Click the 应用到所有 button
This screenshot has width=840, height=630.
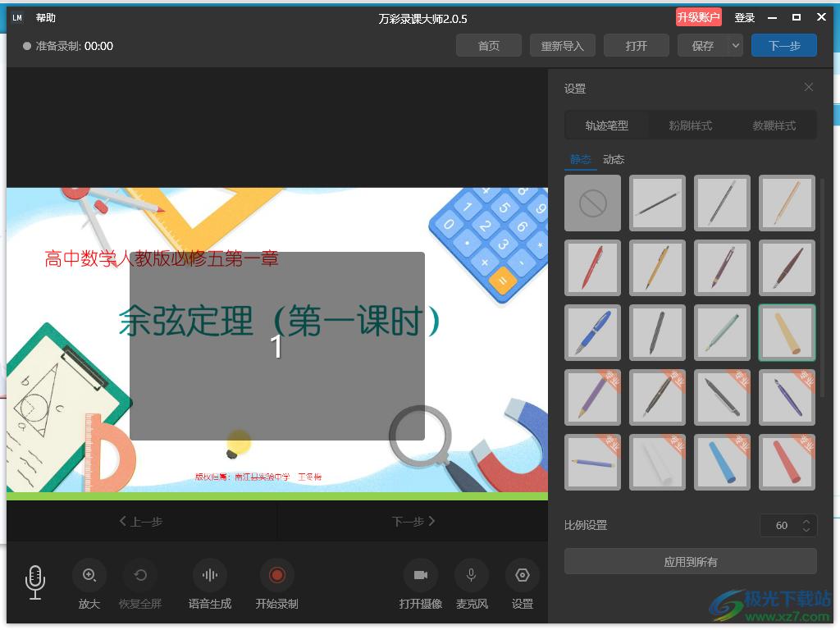(x=690, y=562)
